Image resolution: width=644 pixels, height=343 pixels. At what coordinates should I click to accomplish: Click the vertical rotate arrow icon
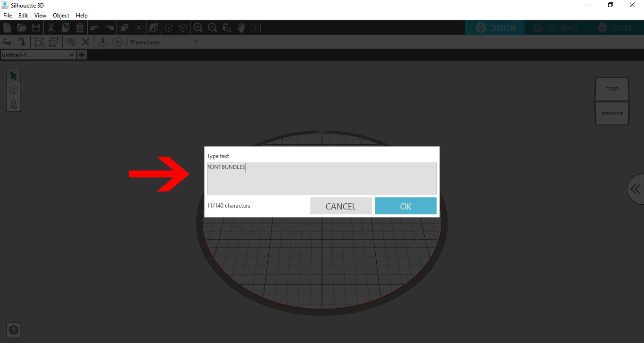[21, 42]
